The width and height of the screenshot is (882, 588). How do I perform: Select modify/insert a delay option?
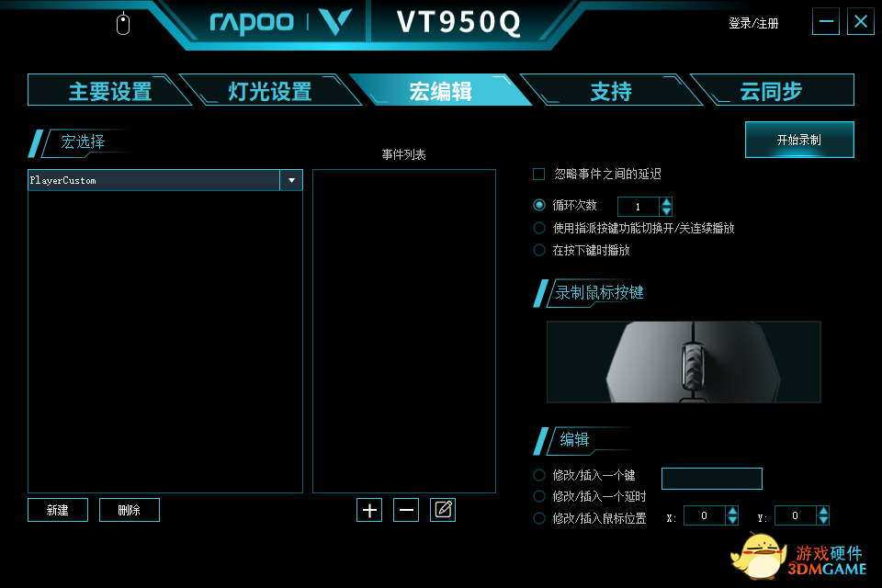pos(539,496)
